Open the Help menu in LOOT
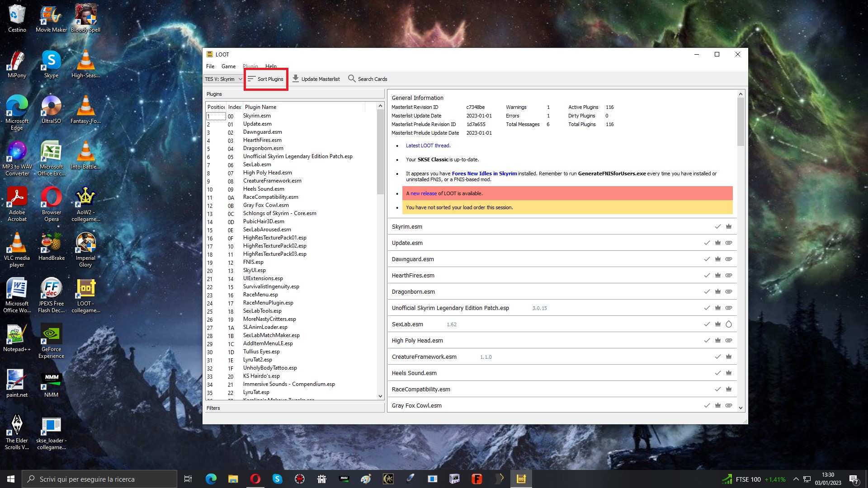Viewport: 868px width, 488px height. [x=271, y=66]
